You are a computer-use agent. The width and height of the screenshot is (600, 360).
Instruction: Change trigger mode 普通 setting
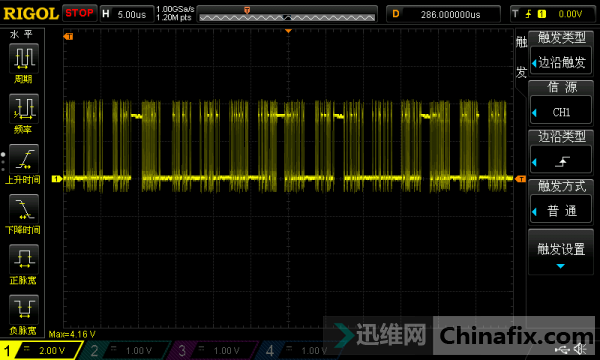[x=561, y=210]
